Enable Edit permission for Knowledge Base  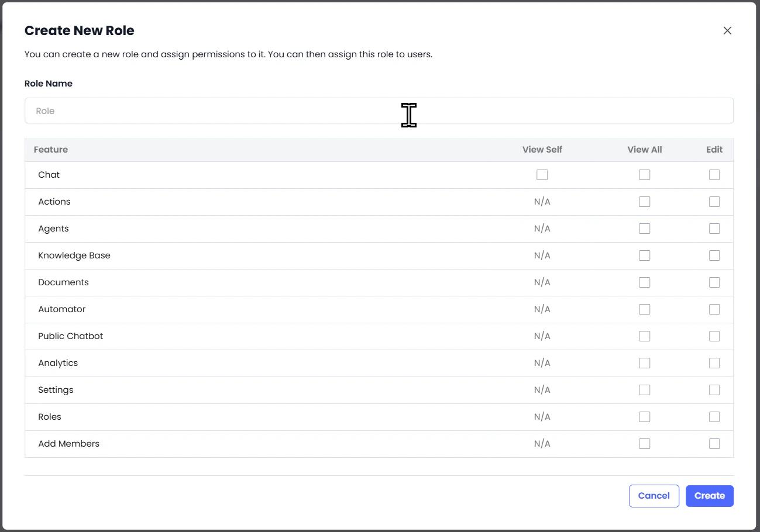pos(714,255)
